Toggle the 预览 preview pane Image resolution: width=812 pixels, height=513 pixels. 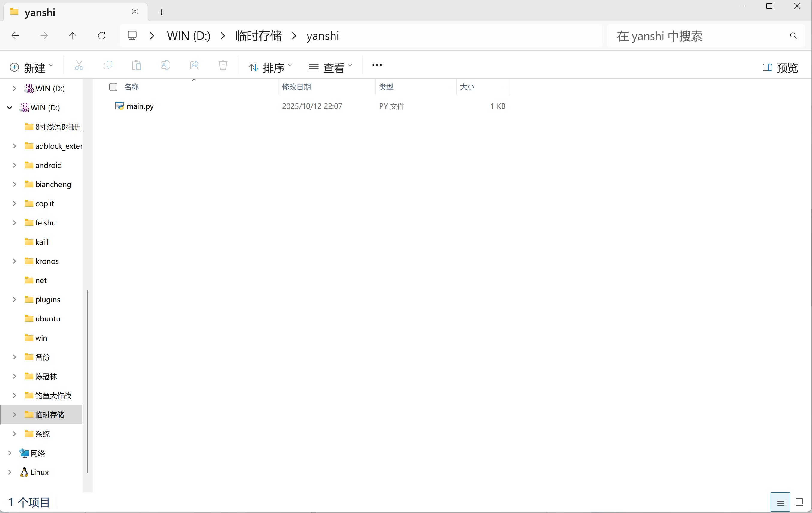point(780,67)
